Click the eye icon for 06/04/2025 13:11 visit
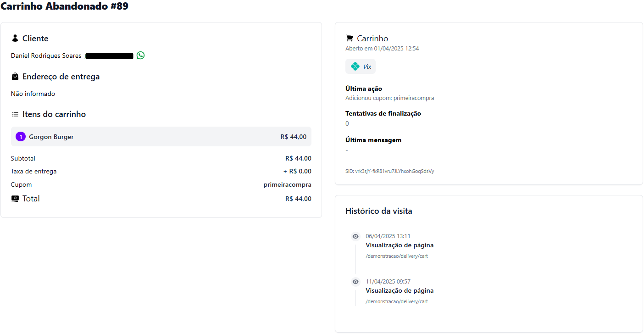Screen dimensions: 644x334 pyautogui.click(x=355, y=236)
